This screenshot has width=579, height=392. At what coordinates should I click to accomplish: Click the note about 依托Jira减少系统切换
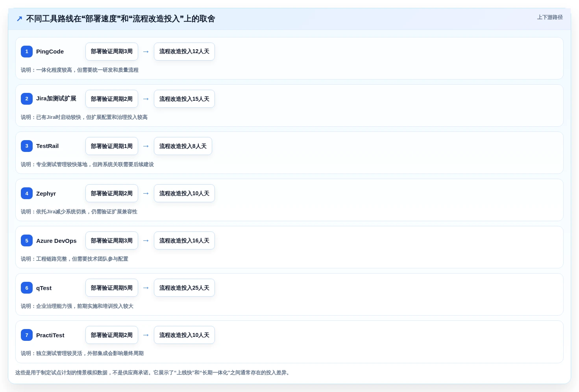(x=79, y=212)
